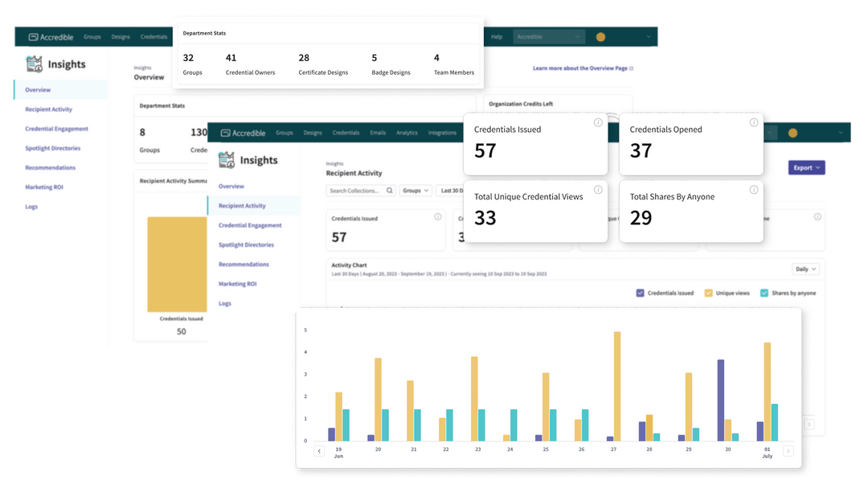This screenshot has width=868, height=489.
Task: Open the Groups filter dropdown
Action: tap(416, 191)
